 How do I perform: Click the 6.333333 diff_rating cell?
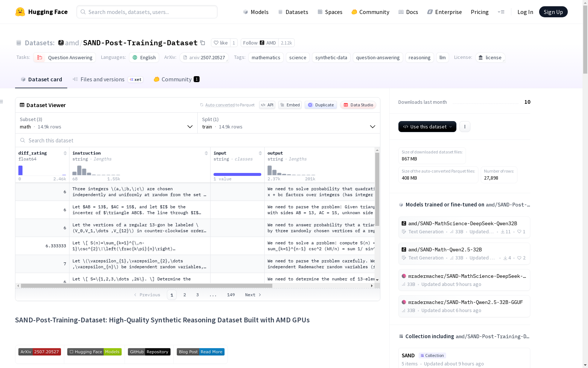coord(42,246)
